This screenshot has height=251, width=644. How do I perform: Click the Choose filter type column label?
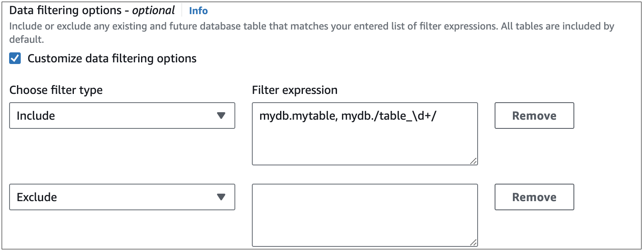[56, 90]
